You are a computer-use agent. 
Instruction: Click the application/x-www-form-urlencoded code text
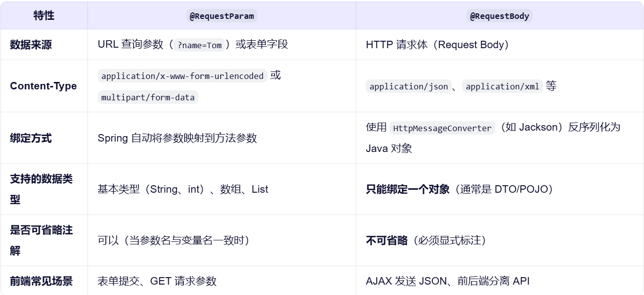(182, 76)
